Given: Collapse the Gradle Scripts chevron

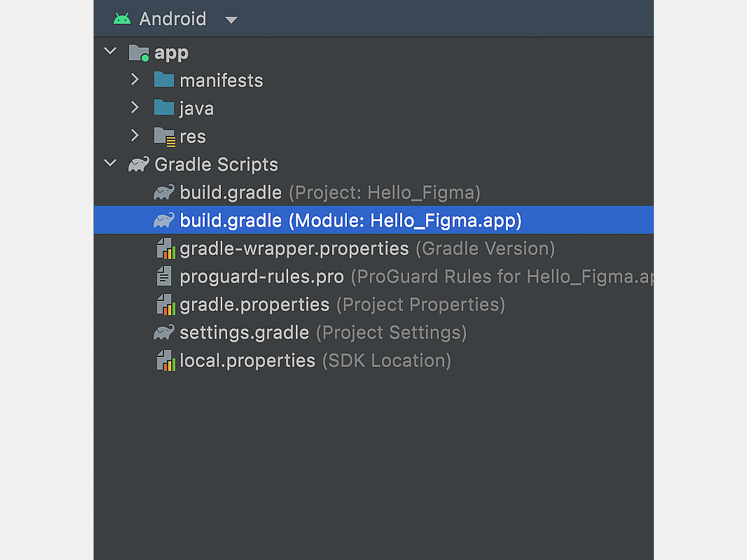Looking at the screenshot, I should pyautogui.click(x=111, y=163).
